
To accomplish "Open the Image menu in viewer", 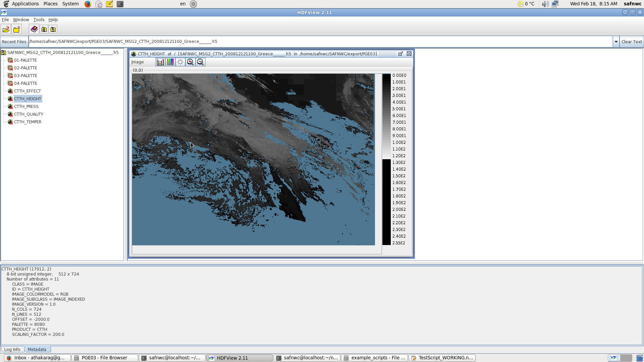I will 138,62.
